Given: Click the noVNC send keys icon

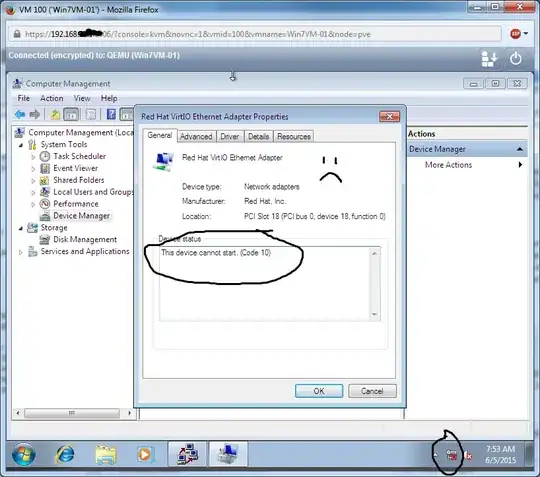Looking at the screenshot, I should 489,59.
